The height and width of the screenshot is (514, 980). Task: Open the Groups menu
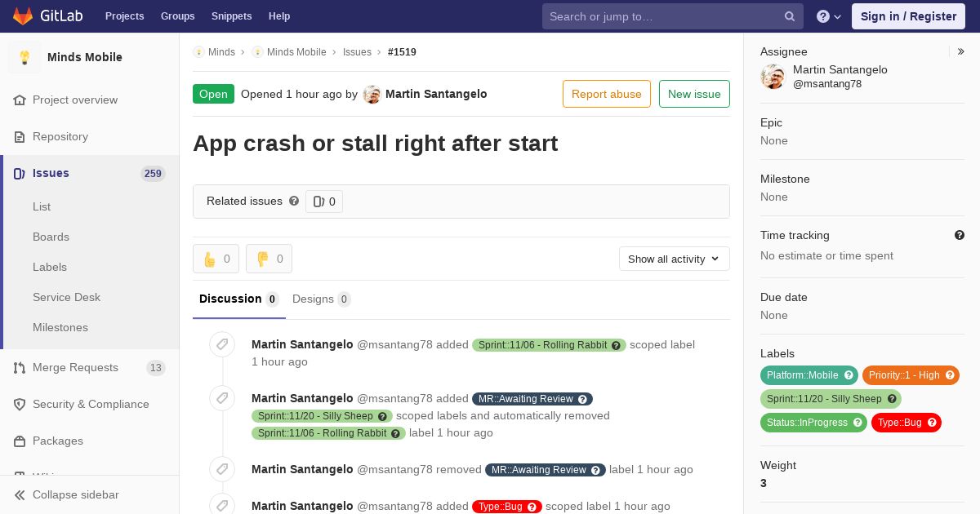[x=177, y=16]
